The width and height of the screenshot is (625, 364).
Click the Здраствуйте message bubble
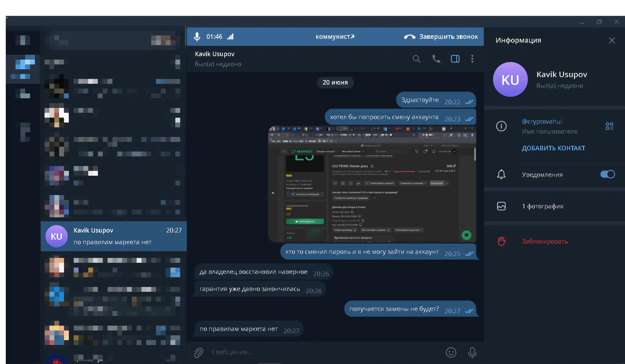[x=436, y=100]
